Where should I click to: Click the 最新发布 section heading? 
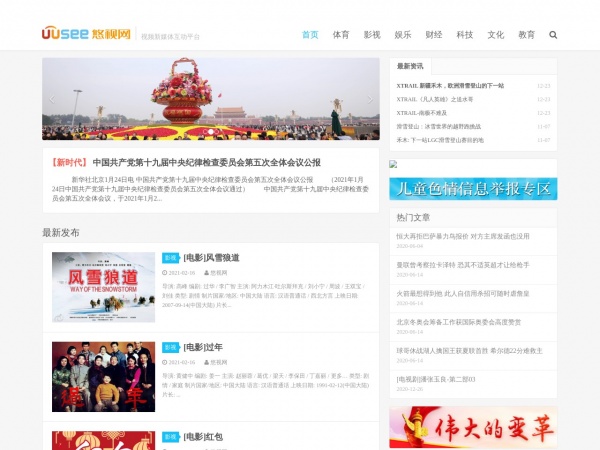[61, 233]
